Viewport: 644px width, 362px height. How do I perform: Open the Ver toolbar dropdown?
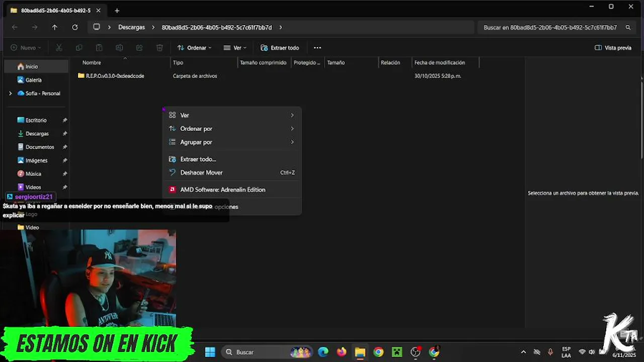(x=235, y=48)
